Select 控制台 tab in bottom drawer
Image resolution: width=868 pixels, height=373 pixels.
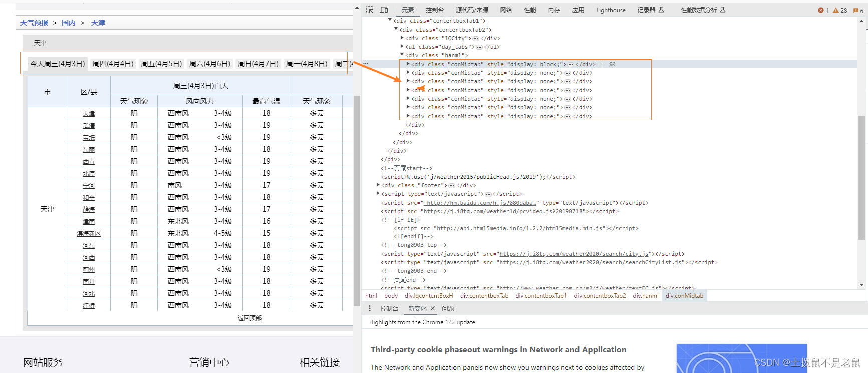(389, 309)
